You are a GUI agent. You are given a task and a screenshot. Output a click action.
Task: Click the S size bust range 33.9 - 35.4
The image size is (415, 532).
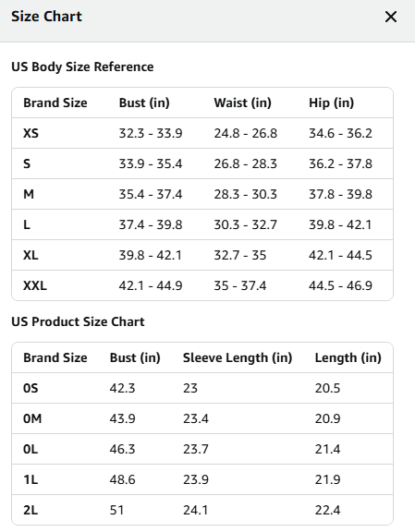pos(151,163)
